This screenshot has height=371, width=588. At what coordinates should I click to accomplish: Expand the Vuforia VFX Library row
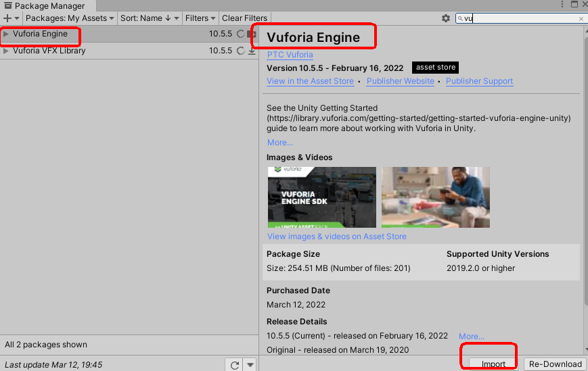[x=6, y=51]
